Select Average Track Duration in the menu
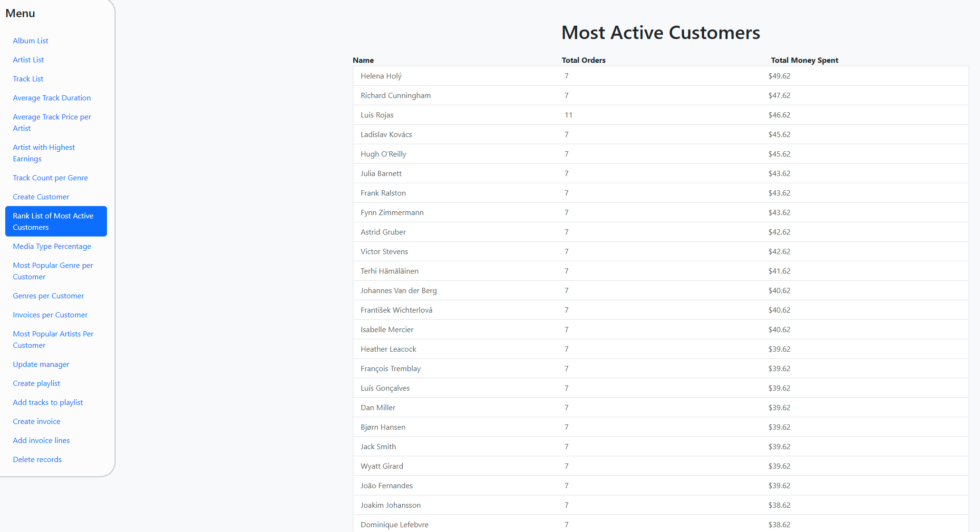980x532 pixels. click(52, 98)
